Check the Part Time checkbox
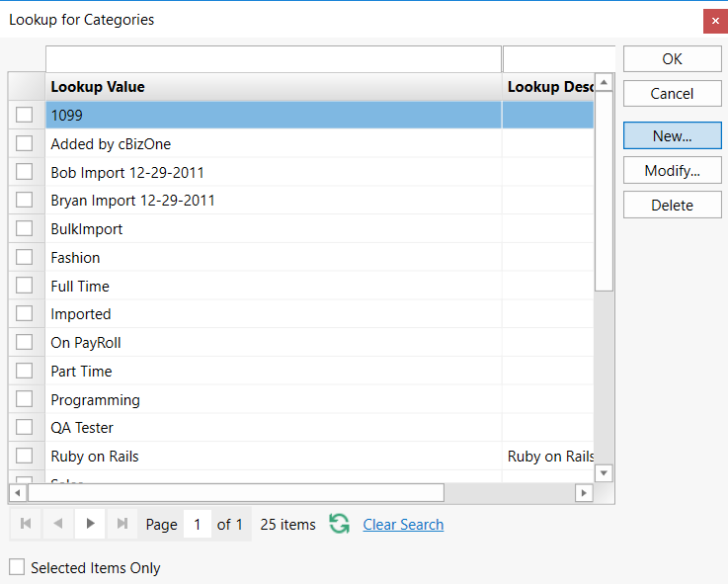Image resolution: width=728 pixels, height=587 pixels. coord(24,371)
